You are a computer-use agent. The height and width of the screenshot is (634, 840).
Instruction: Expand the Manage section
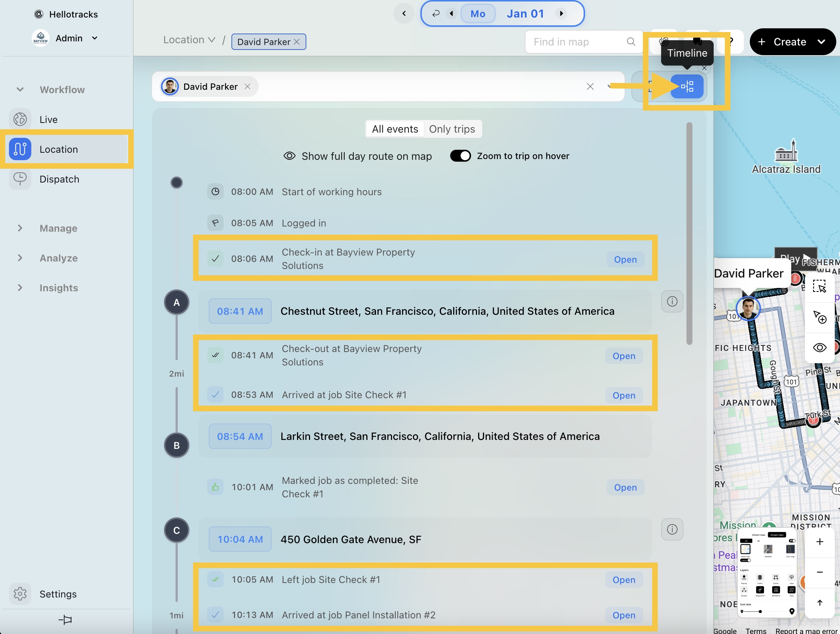click(x=58, y=228)
